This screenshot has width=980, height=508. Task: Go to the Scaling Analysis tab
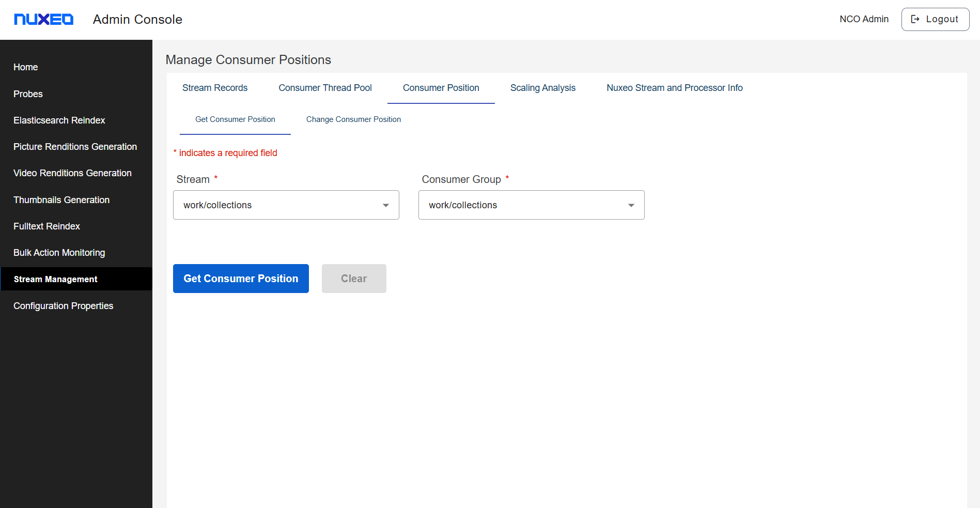[x=542, y=88]
